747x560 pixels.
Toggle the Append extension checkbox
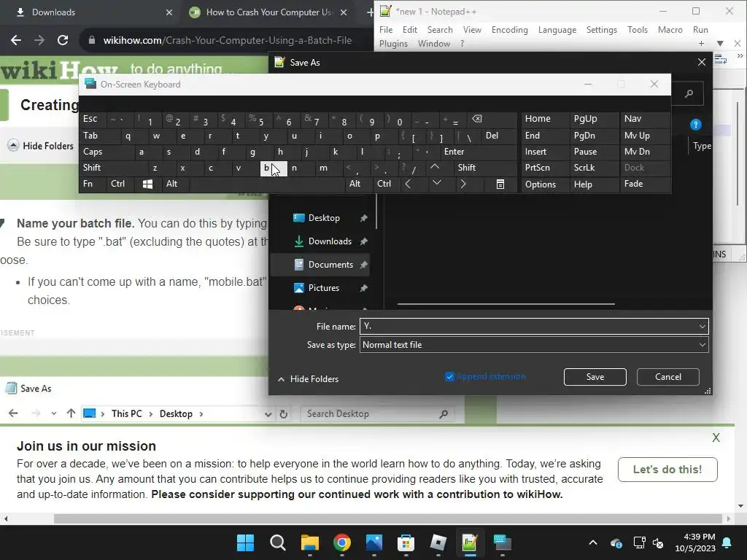(449, 377)
